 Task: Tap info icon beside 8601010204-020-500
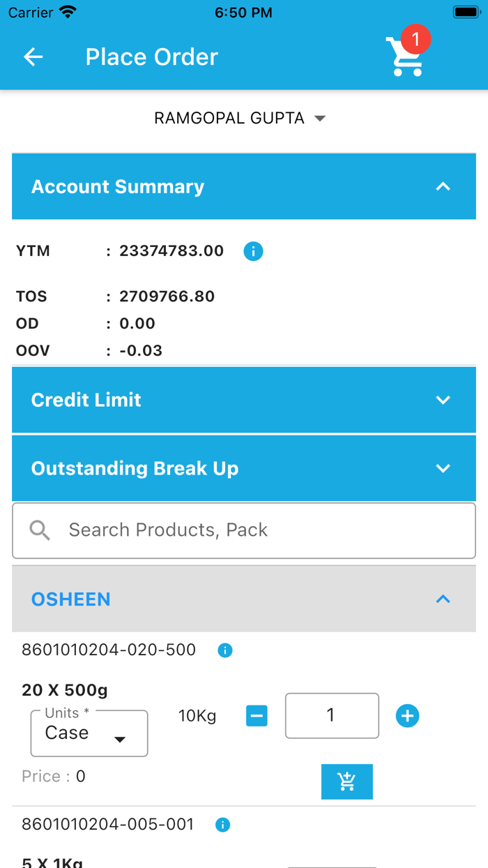224,650
